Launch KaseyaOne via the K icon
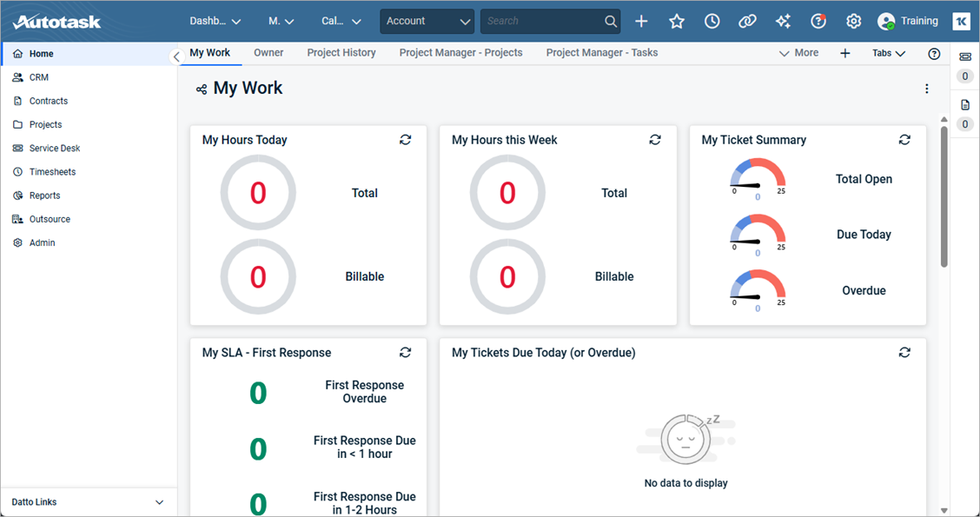This screenshot has height=517, width=980. click(x=961, y=20)
